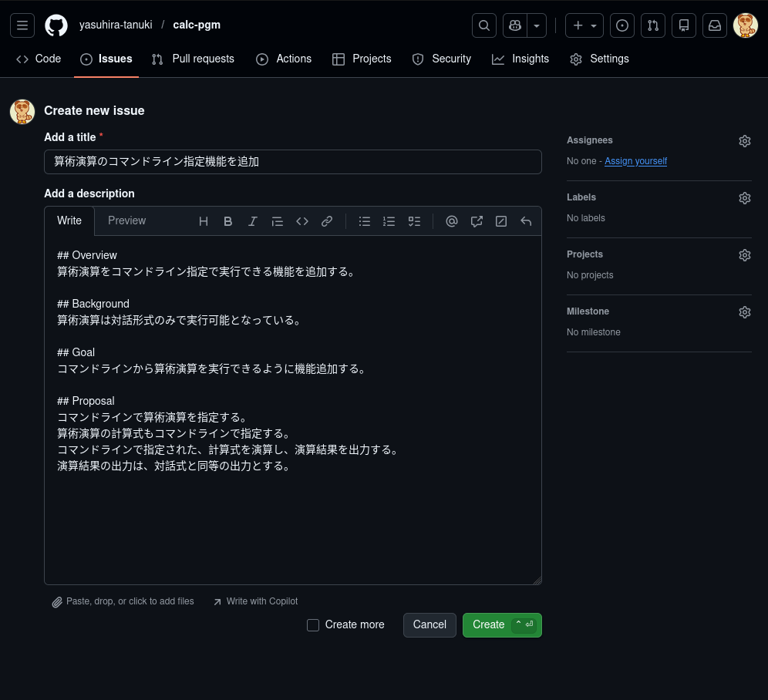The height and width of the screenshot is (700, 768).
Task: Apply bold formatting in editor toolbar
Action: tap(228, 221)
